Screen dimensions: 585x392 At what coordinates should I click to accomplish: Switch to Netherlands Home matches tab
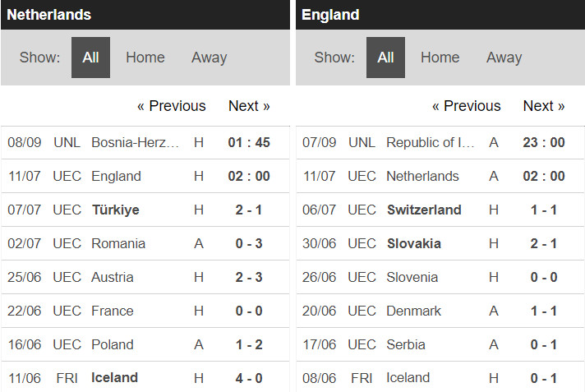click(145, 58)
